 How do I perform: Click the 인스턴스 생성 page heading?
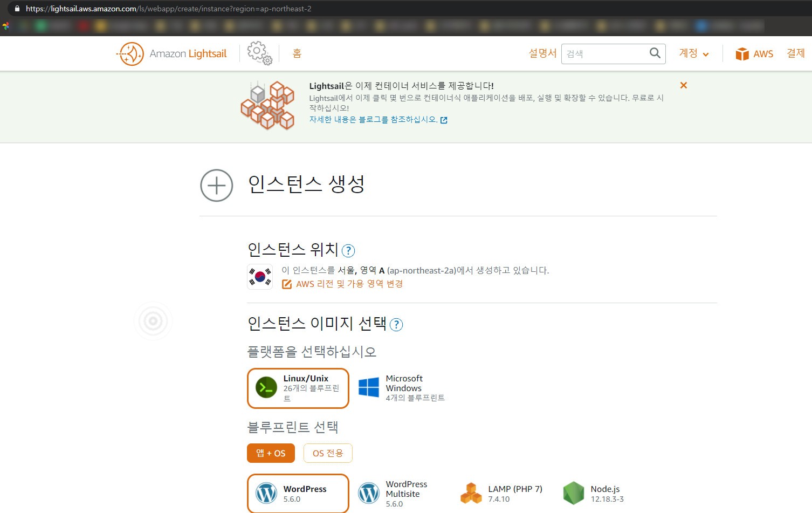[306, 184]
